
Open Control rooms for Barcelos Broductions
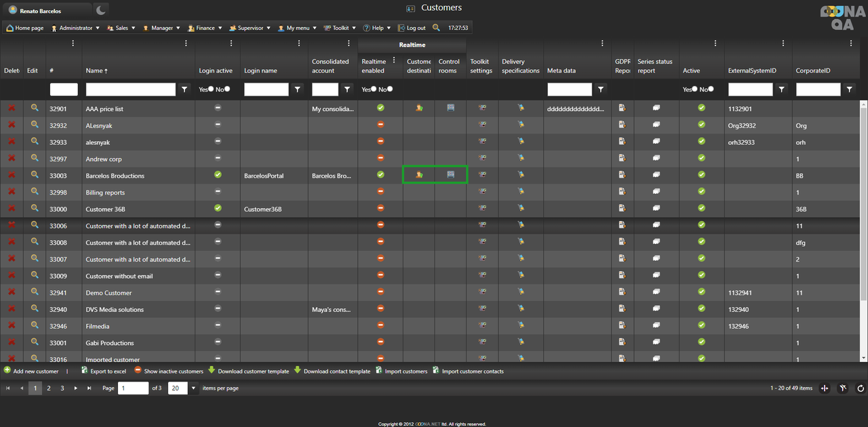point(450,175)
